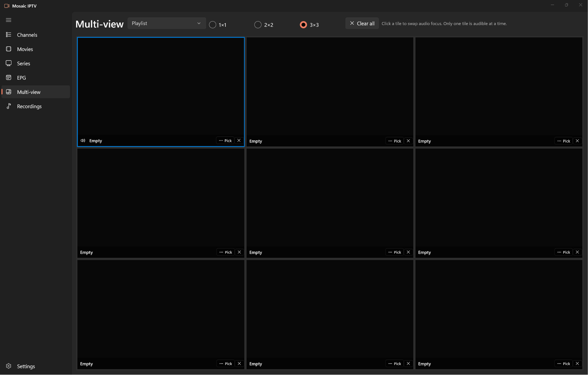Open the Recordings section
Image resolution: width=588 pixels, height=375 pixels.
pos(36,106)
